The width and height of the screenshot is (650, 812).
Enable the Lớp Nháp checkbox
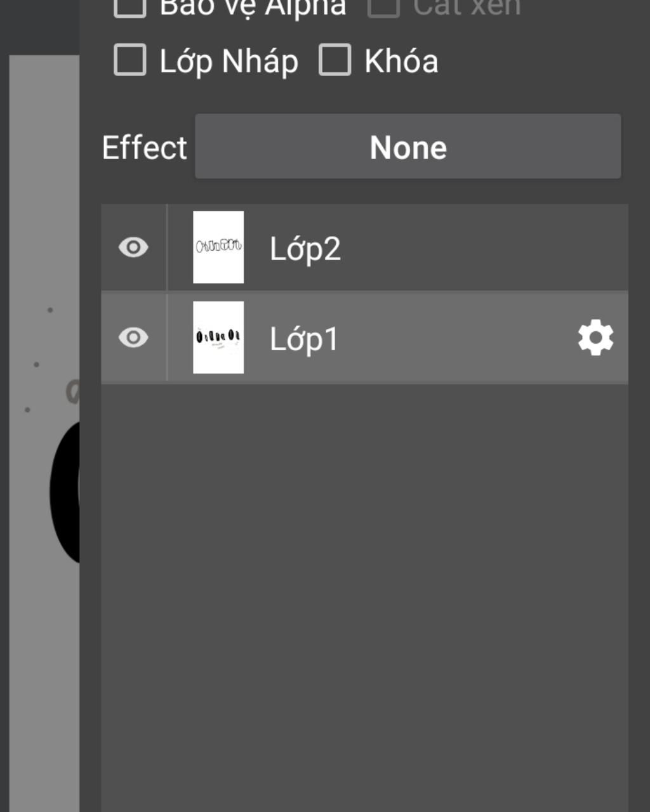[x=130, y=60]
